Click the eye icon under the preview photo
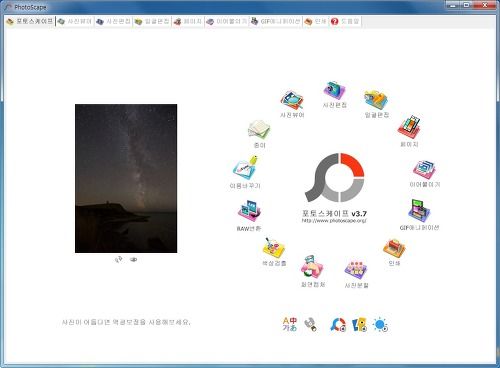 coord(133,259)
